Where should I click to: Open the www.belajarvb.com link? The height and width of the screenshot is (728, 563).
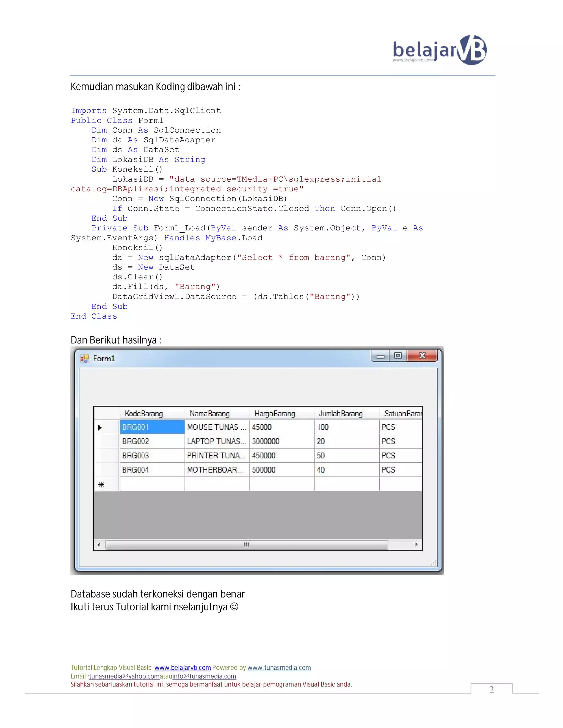coord(183,668)
